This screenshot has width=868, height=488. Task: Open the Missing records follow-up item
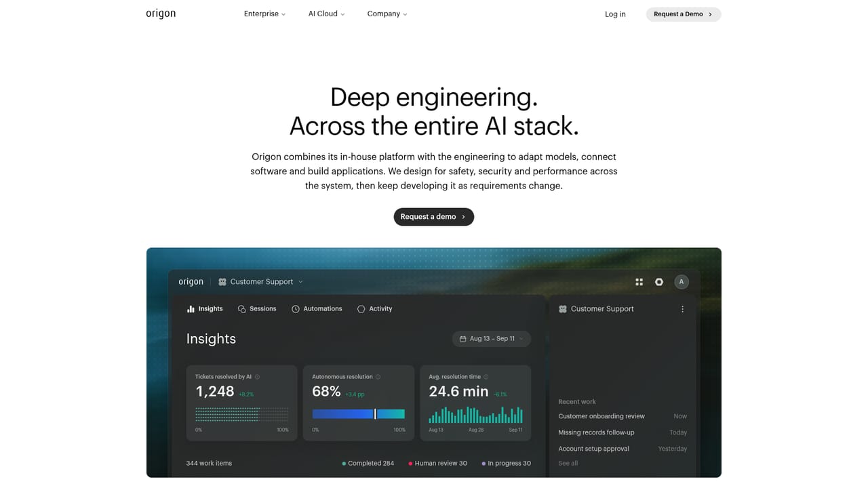(x=623, y=432)
